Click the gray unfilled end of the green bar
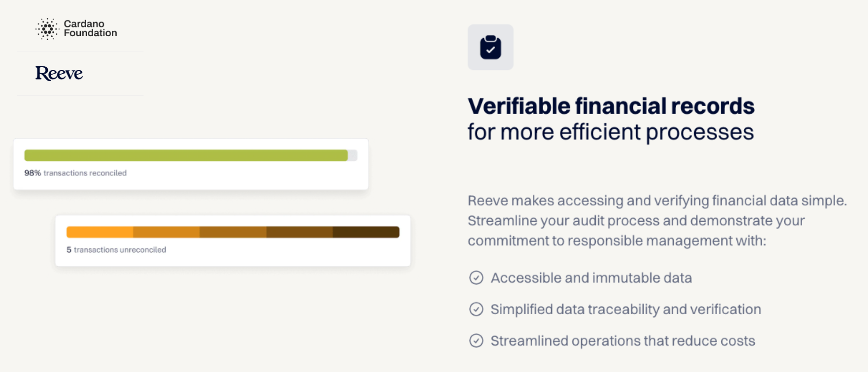Image resolution: width=868 pixels, height=372 pixels. (353, 155)
